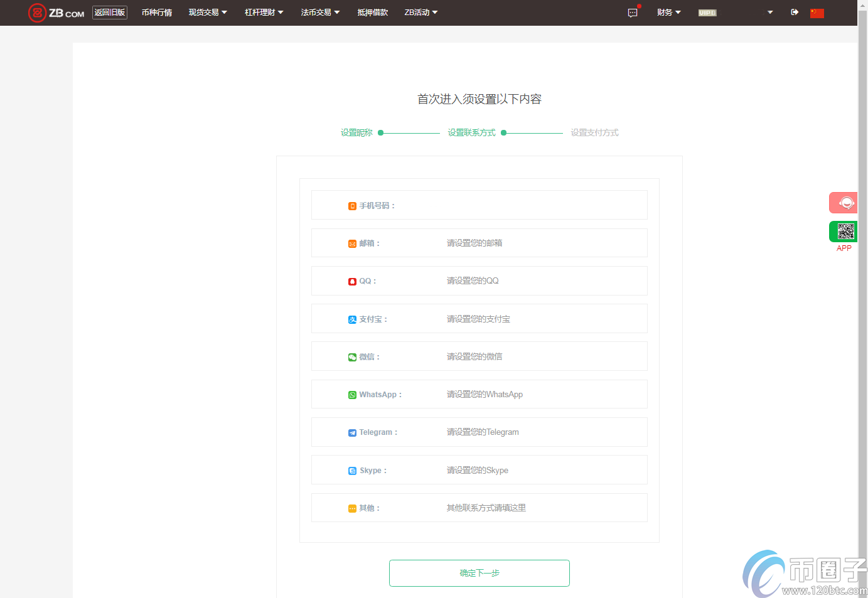Screen dimensions: 868x598
Task: Click the red QQ penguin icon
Action: click(x=352, y=281)
